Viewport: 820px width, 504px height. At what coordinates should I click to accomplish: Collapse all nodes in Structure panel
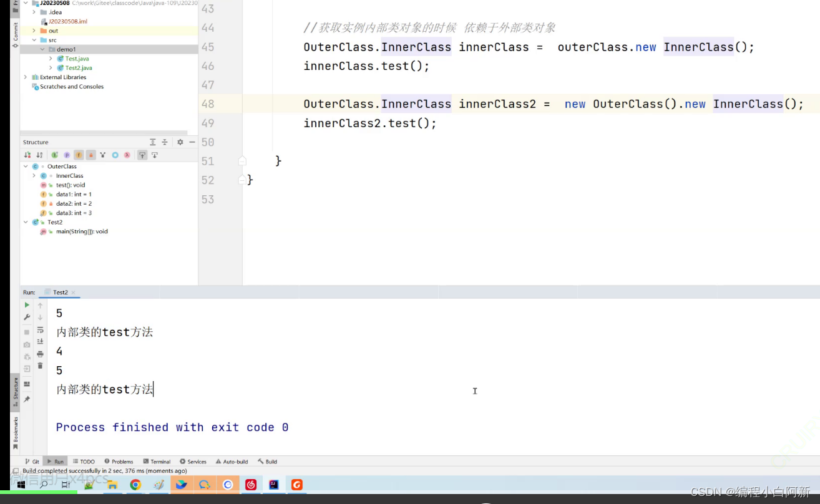tap(165, 142)
